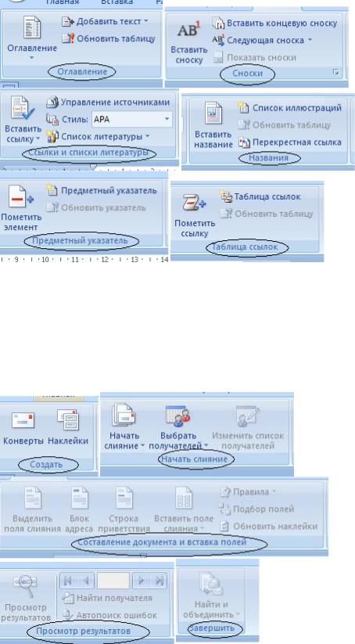
Task: Click Таблица ссылок button
Action: coord(260,196)
